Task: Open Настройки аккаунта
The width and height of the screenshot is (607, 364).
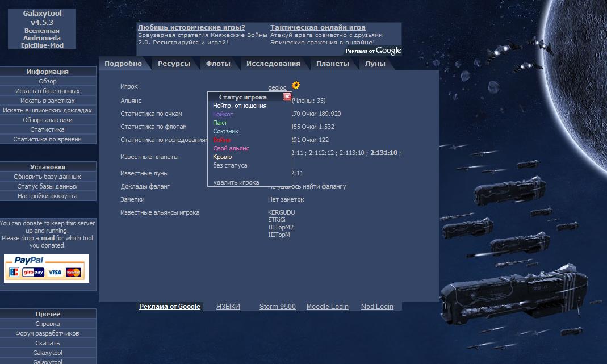Action: [48, 196]
